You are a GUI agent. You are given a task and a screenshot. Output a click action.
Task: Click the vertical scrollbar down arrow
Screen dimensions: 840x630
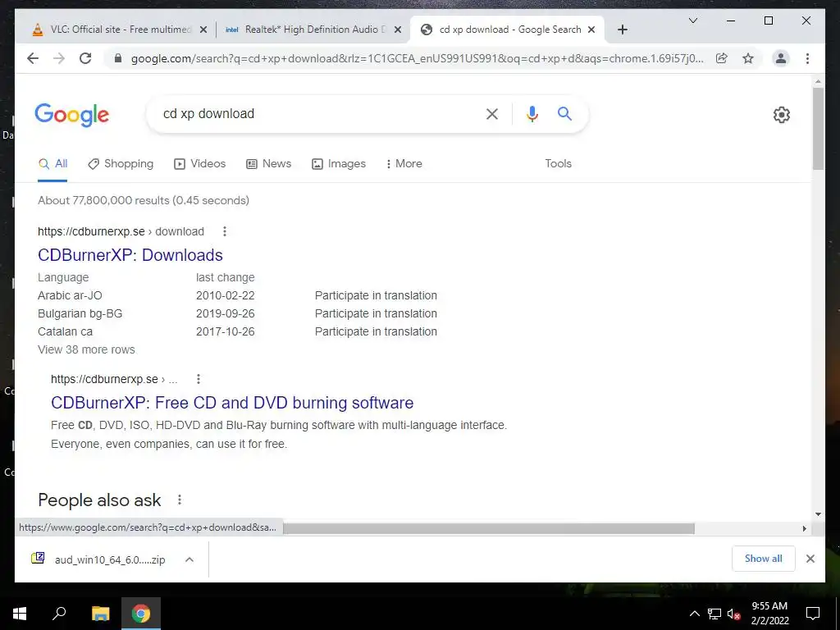pos(818,514)
